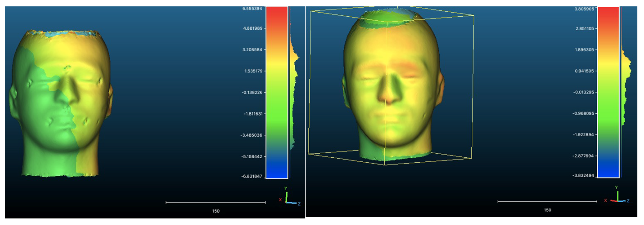
Task: Click the scale value 0.941505
Action: (x=584, y=71)
